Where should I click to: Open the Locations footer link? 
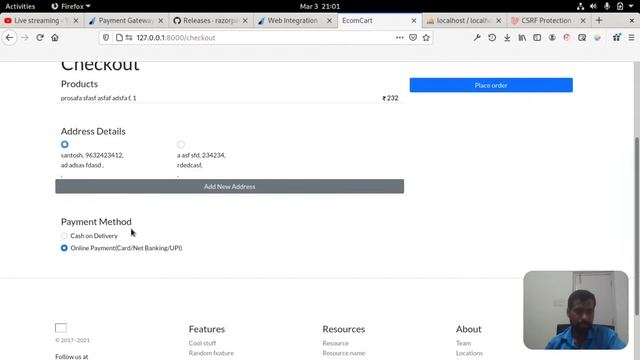point(469,353)
